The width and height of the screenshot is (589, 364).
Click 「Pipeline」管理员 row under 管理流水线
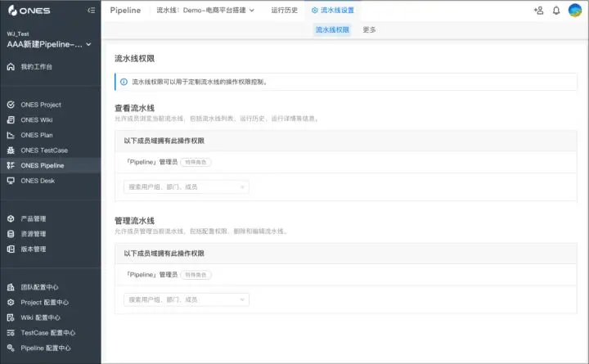coord(345,275)
